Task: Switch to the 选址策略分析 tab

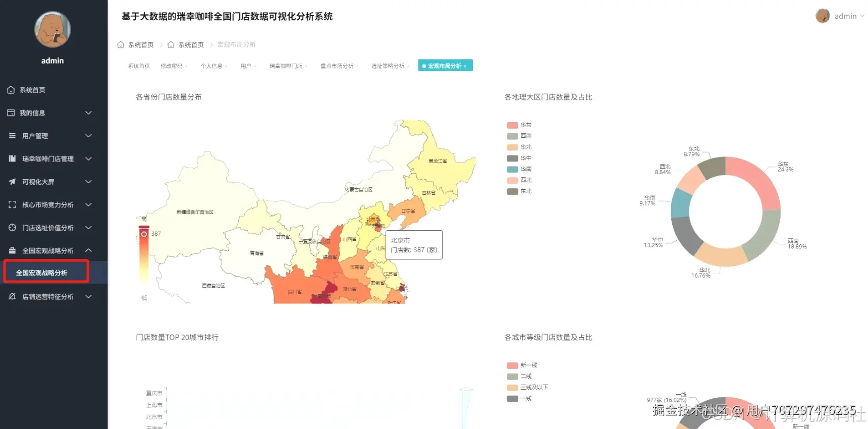Action: [x=388, y=66]
